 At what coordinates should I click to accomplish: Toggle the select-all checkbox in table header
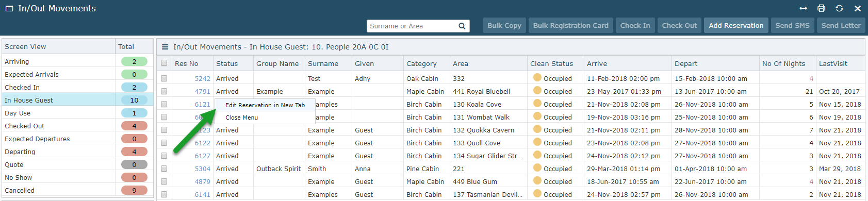pos(164,63)
